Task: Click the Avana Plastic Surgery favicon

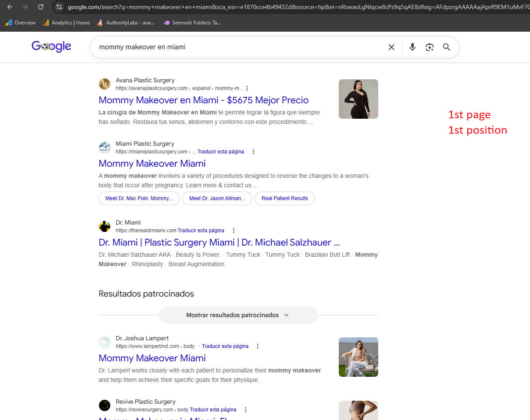Action: [x=105, y=84]
